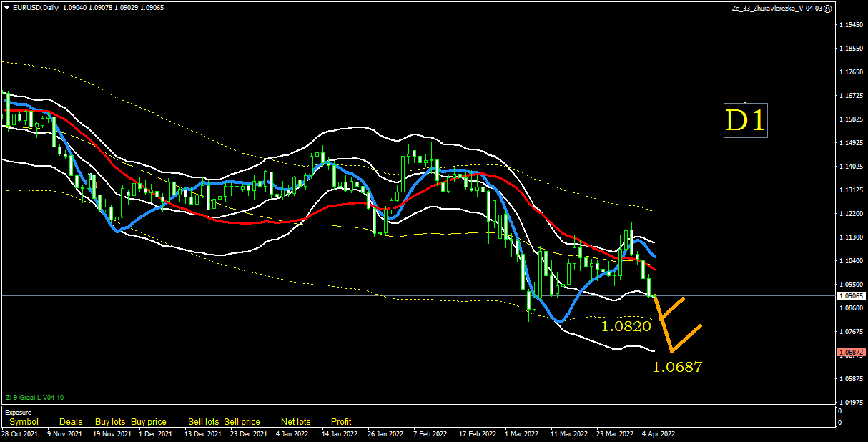
Task: Click the Buy lots column header
Action: (110, 422)
